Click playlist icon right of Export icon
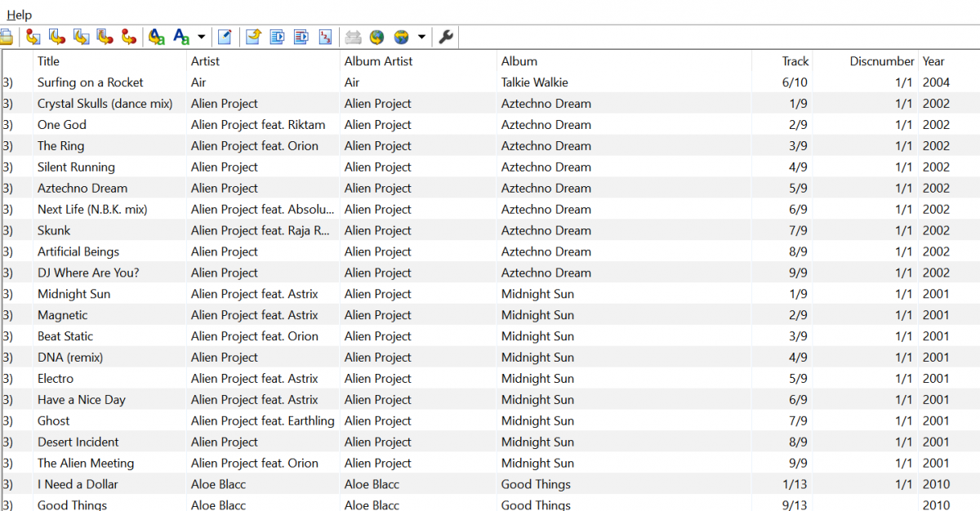Viewport: 980px width, 511px height. click(x=277, y=37)
